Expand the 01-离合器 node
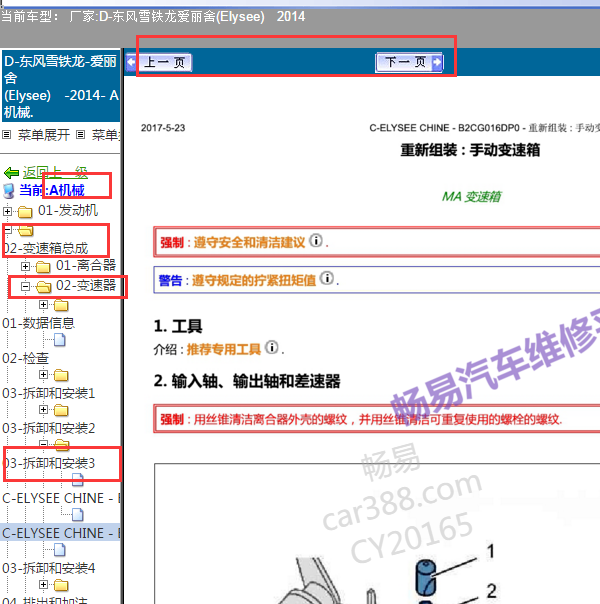Screen dimensions: 600x604 coord(25,266)
